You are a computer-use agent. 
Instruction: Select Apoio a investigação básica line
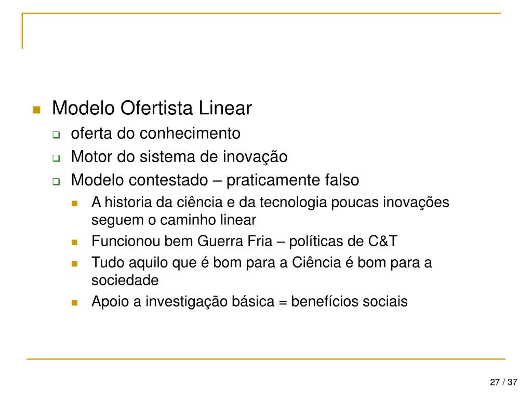coord(249,301)
